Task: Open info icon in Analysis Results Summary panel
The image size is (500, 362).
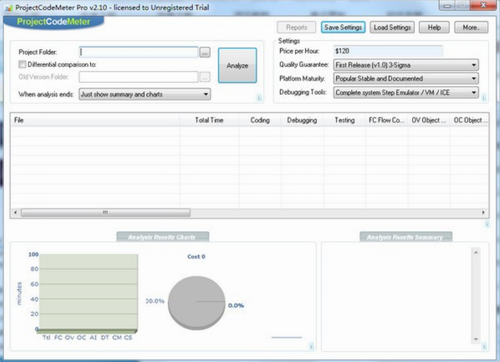Action: tap(484, 346)
